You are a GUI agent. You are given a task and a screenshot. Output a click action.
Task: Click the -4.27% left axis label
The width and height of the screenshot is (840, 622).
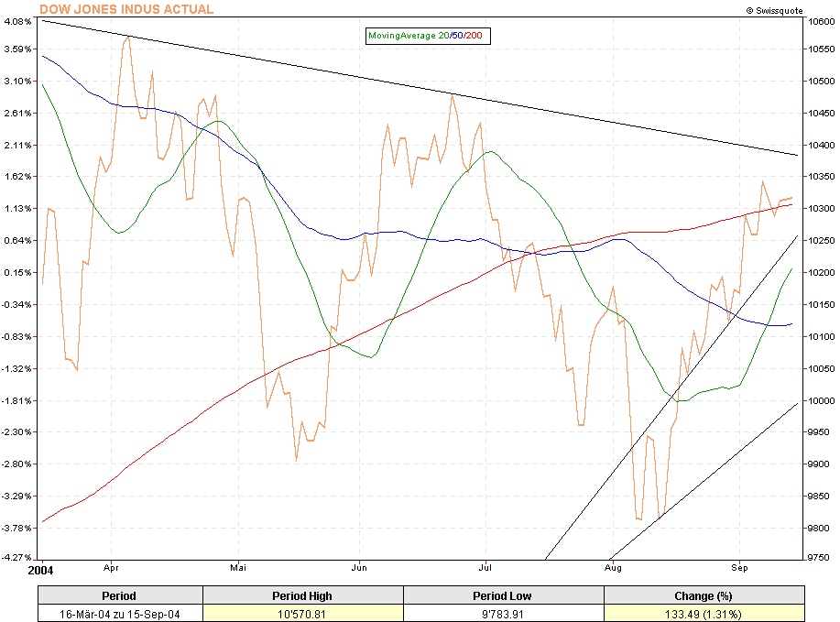(16, 557)
